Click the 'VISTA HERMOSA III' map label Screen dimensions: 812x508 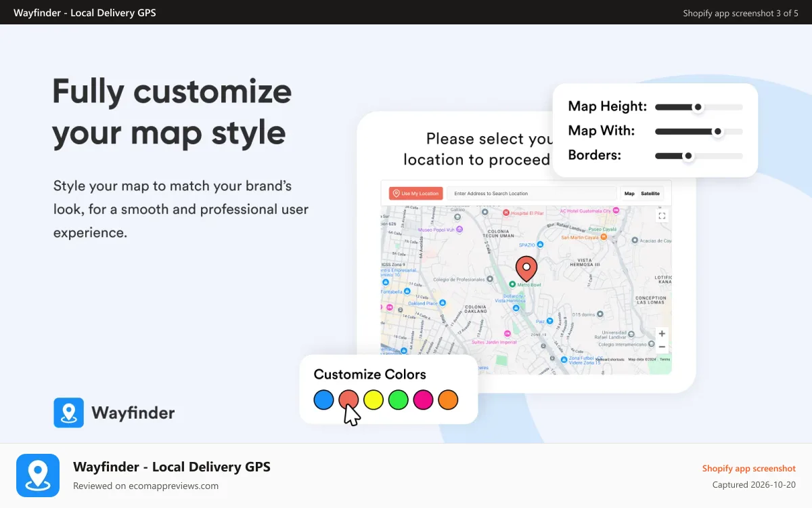[584, 262]
